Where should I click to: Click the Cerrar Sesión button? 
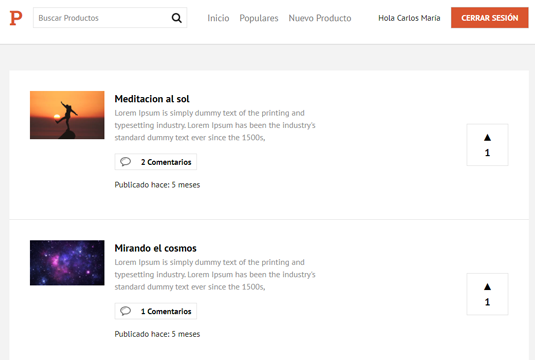[490, 18]
